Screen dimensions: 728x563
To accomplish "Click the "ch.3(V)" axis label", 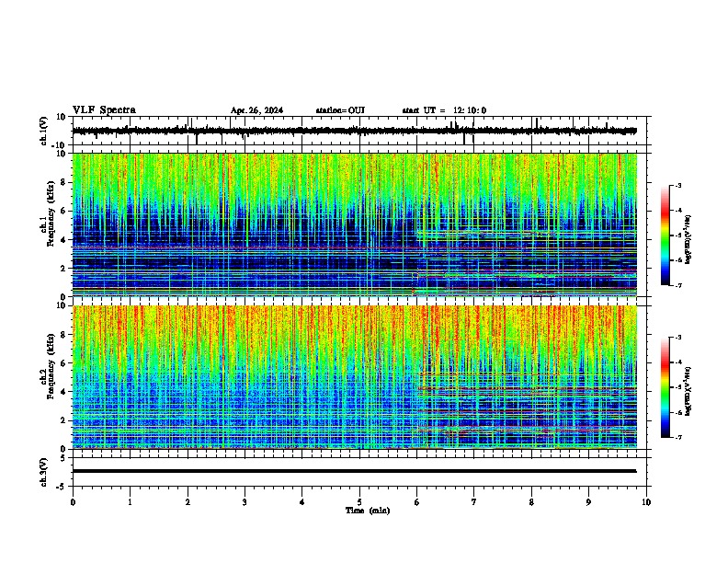I will [x=43, y=473].
